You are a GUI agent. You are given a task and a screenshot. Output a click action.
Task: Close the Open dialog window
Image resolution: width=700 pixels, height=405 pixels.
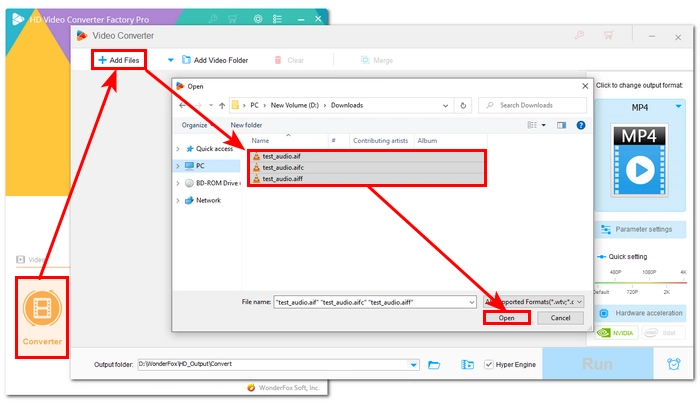point(585,86)
